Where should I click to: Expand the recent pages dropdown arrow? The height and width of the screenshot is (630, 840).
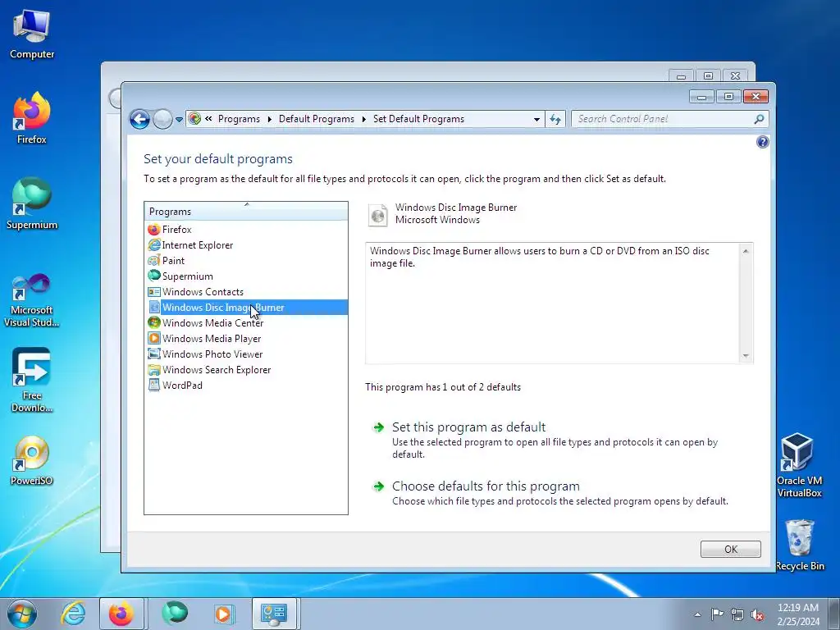[x=180, y=120]
